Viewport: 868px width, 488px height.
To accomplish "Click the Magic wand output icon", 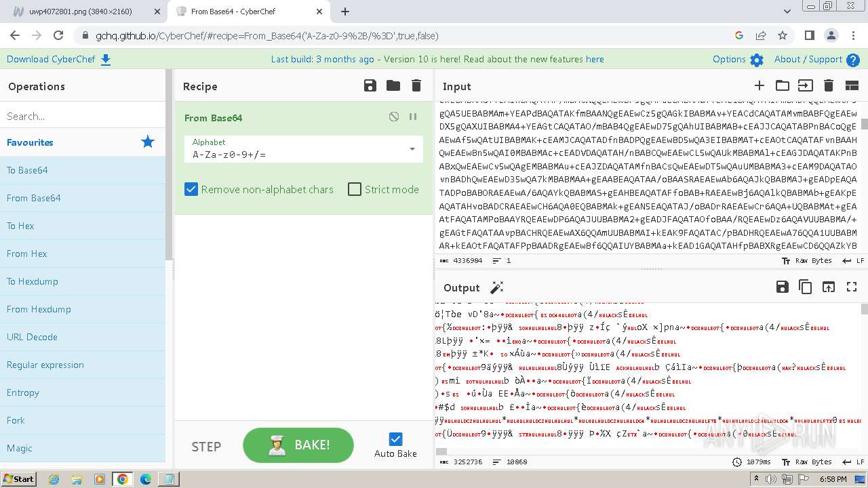I will [x=496, y=287].
